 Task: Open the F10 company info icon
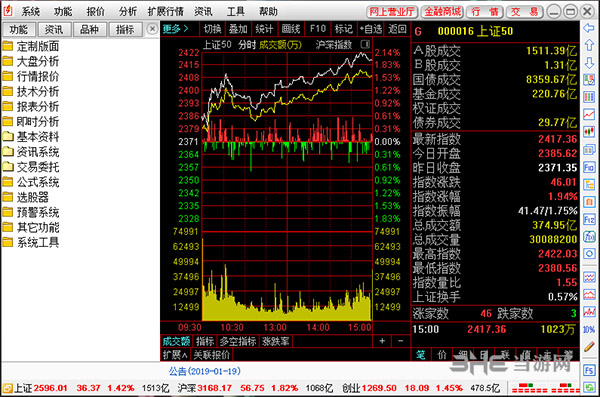(x=589, y=167)
